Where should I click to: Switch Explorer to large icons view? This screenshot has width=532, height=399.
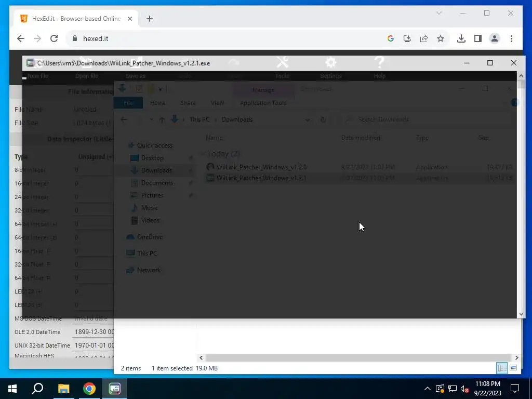513,368
